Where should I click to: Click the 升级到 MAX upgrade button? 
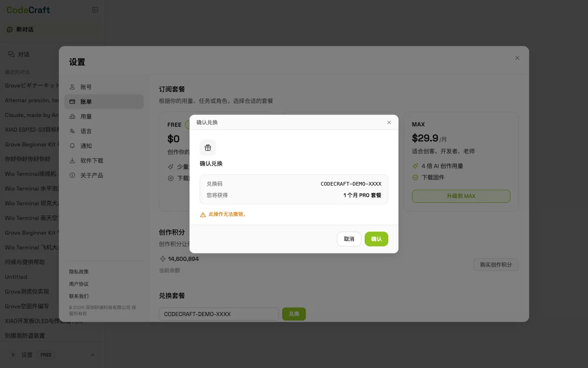pos(461,196)
